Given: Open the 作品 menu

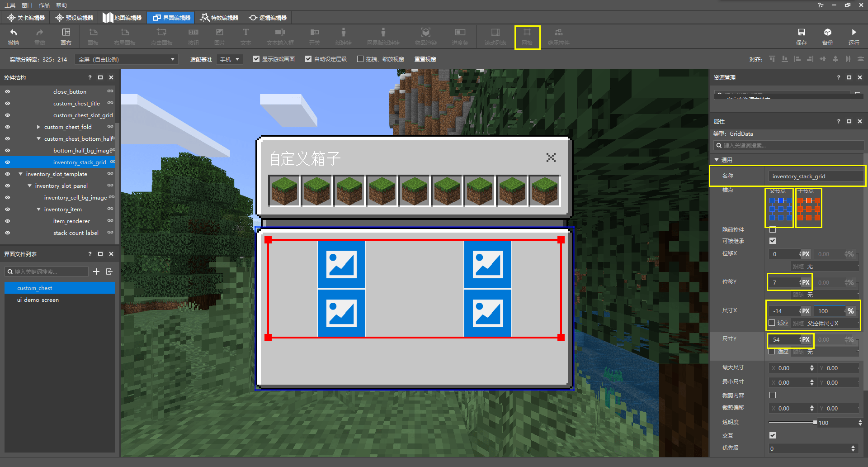Looking at the screenshot, I should coord(44,5).
